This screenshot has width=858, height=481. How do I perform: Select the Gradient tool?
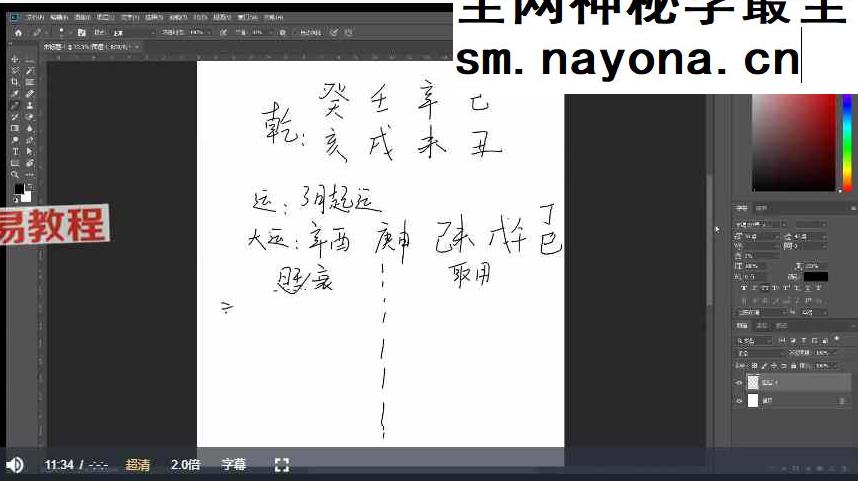15,128
